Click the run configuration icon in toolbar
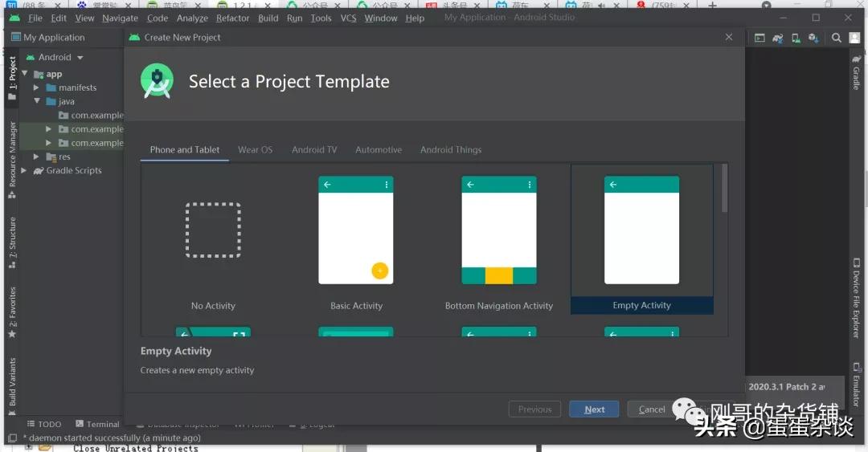 [x=759, y=38]
